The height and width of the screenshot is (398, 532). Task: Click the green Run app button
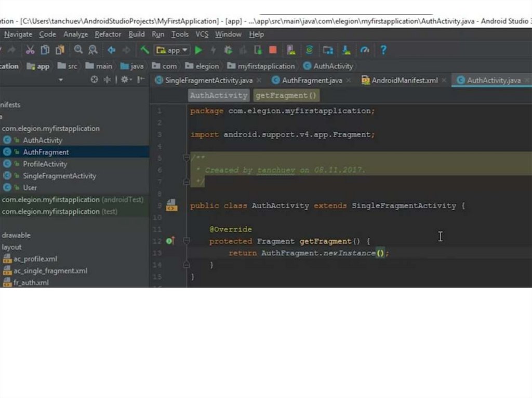pos(198,50)
